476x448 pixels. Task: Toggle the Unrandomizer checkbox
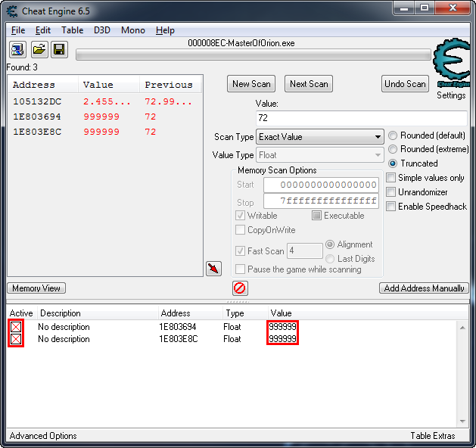390,192
